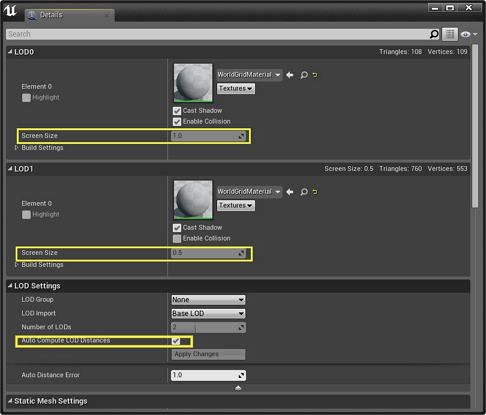Viewport: 486px width, 415px height.
Task: Reset LOD1 material to default yellow arrow
Action: 315,192
